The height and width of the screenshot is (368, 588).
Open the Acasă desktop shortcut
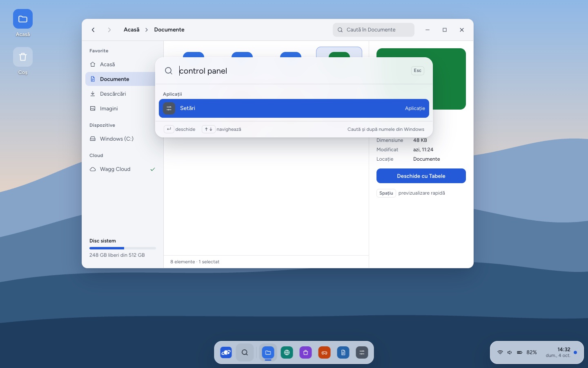click(x=23, y=23)
